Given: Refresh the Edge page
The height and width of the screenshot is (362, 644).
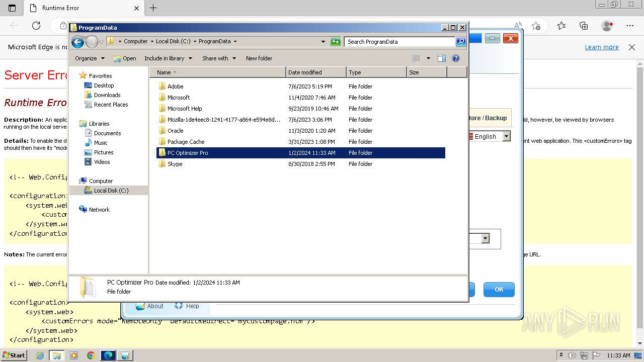Looking at the screenshot, I should [x=36, y=26].
